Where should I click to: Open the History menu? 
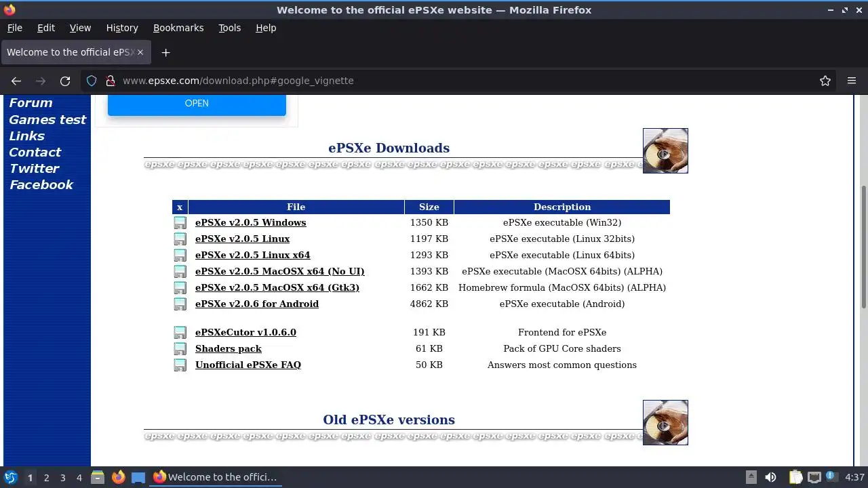click(x=122, y=28)
